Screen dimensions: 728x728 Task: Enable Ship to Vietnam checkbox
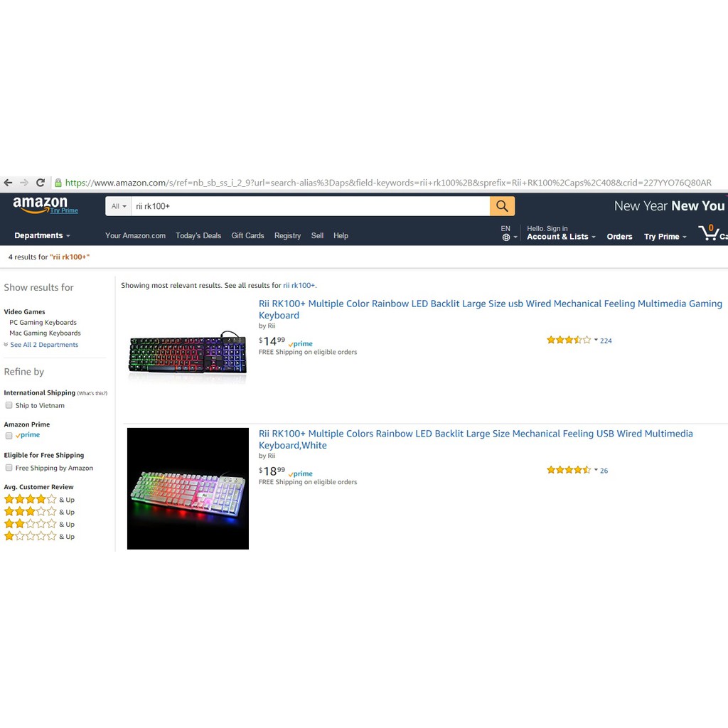pos(9,405)
